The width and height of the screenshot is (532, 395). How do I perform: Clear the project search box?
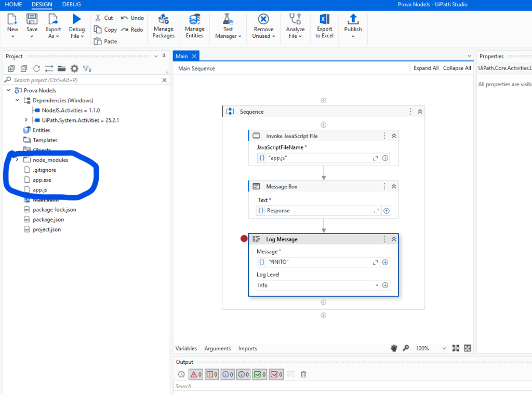coord(164,80)
